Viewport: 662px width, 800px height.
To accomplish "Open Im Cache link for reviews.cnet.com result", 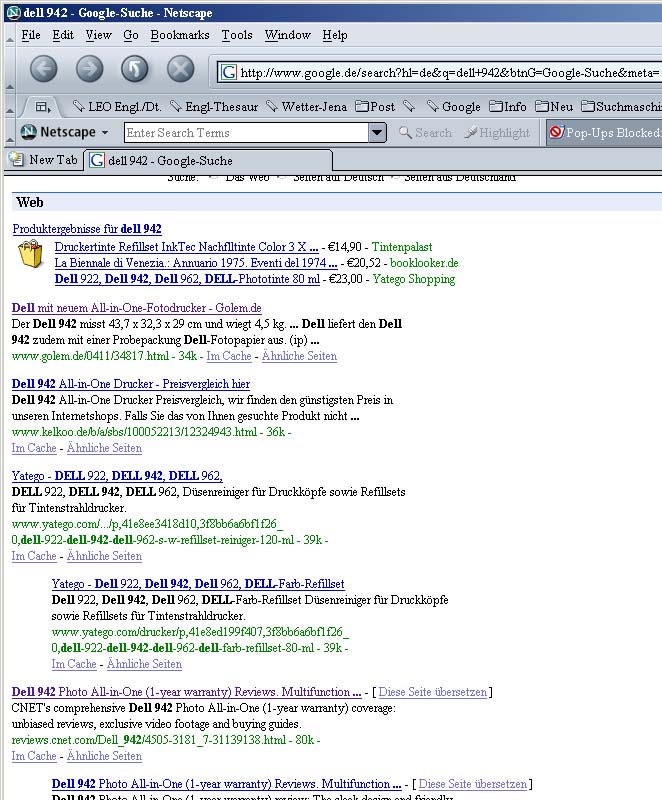I will tap(34, 756).
